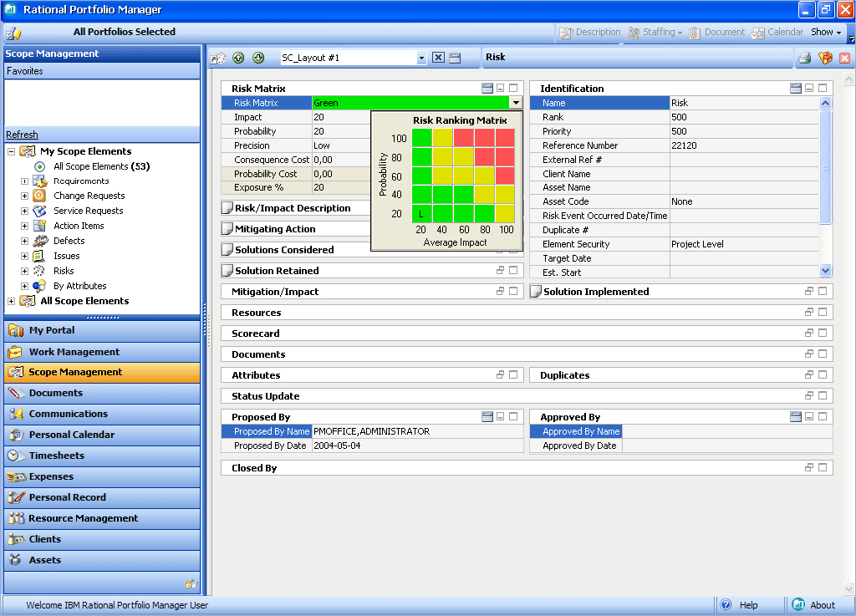The width and height of the screenshot is (856, 616).
Task: Maximize the Duplicates portlet
Action: tap(823, 374)
